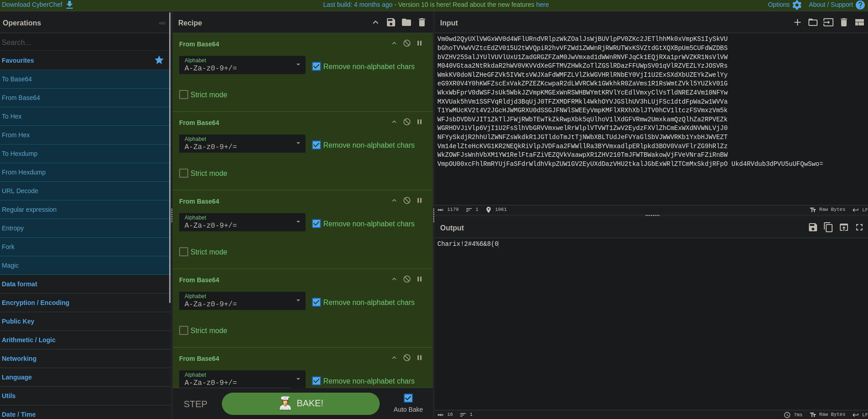
Task: Expand the Data format category
Action: pyautogui.click(x=85, y=284)
